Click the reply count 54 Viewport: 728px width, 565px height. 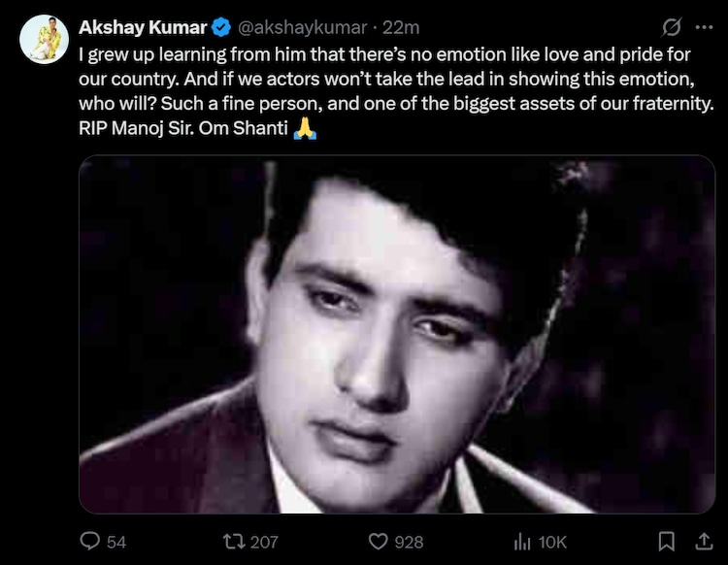point(116,542)
